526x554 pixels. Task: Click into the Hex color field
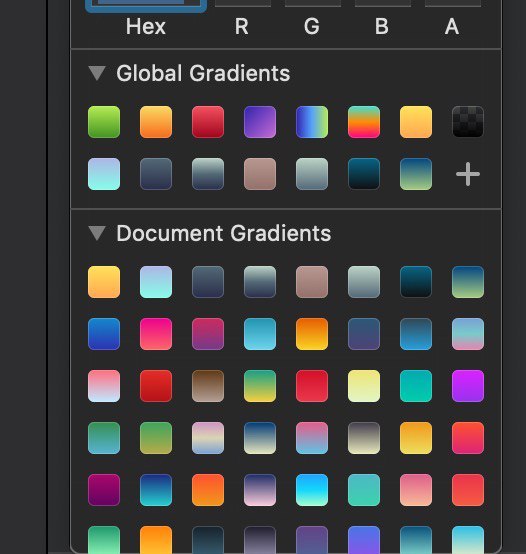pos(146,4)
